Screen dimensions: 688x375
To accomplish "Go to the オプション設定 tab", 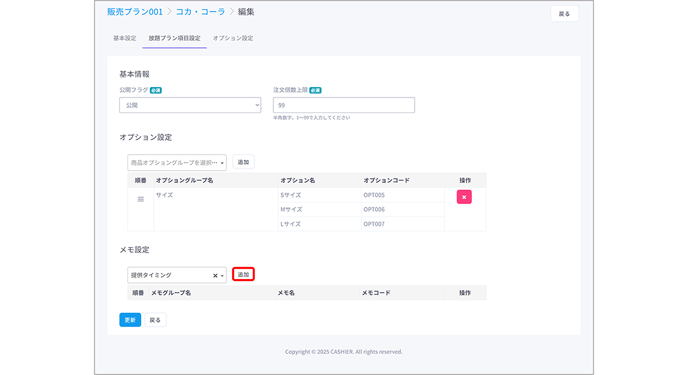I will (x=233, y=38).
